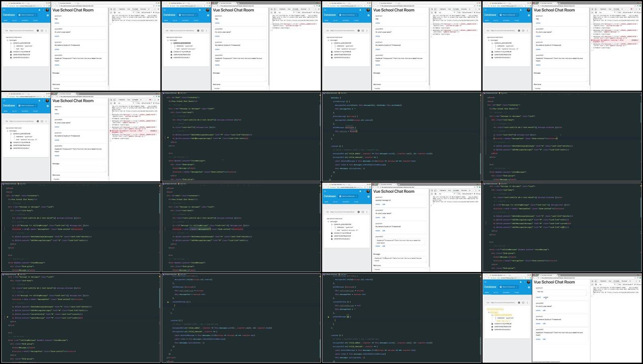Open thumbnail showing empty cancelEditing method code
The height and width of the screenshot is (364, 643).
click(x=241, y=318)
